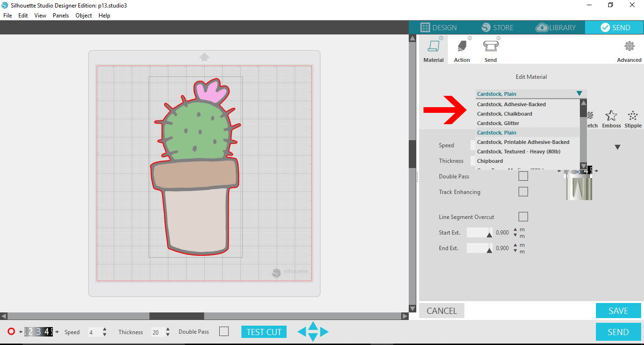Image resolution: width=644 pixels, height=345 pixels.
Task: Open the Edit menu
Action: click(x=23, y=16)
